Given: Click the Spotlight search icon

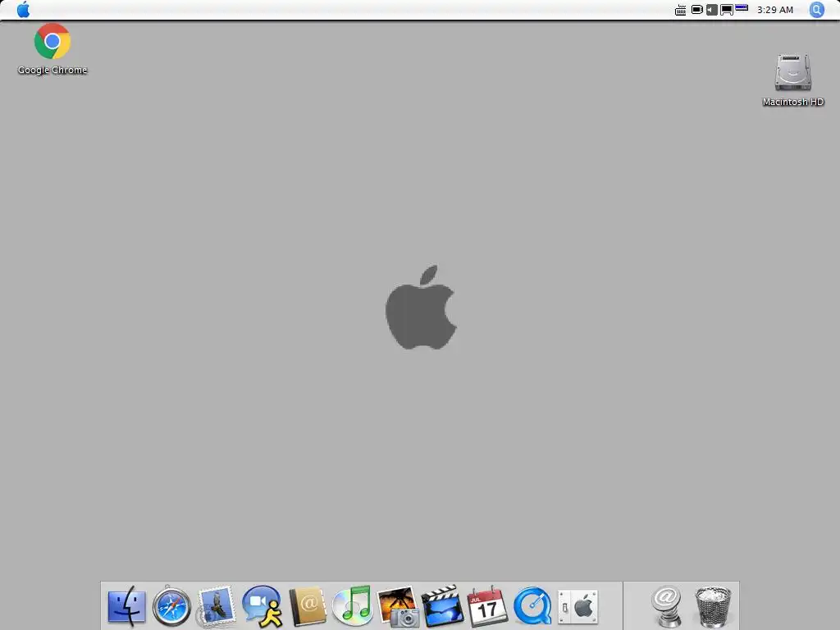Looking at the screenshot, I should pyautogui.click(x=816, y=10).
